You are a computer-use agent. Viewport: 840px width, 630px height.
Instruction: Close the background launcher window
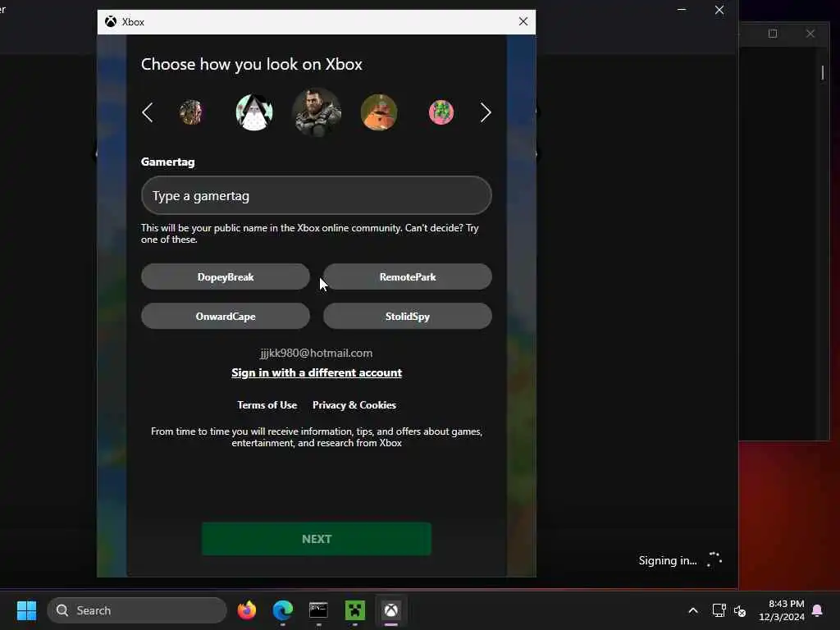pos(719,10)
